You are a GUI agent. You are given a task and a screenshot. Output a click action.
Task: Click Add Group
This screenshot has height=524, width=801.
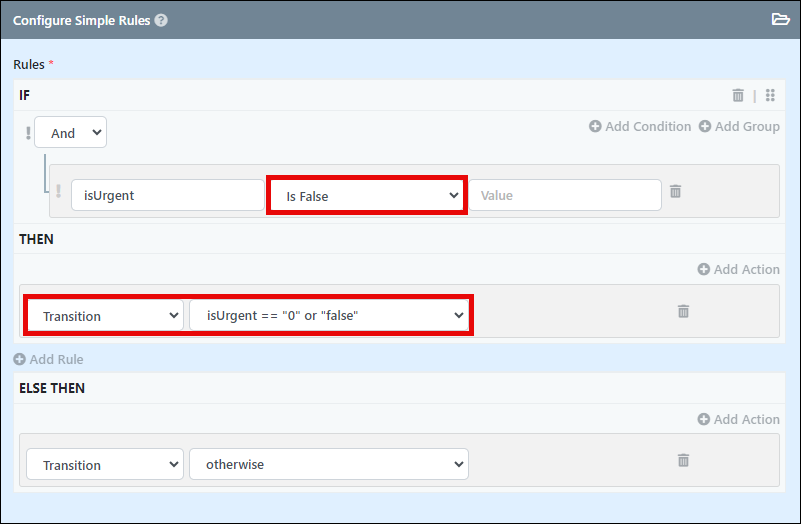pyautogui.click(x=739, y=126)
